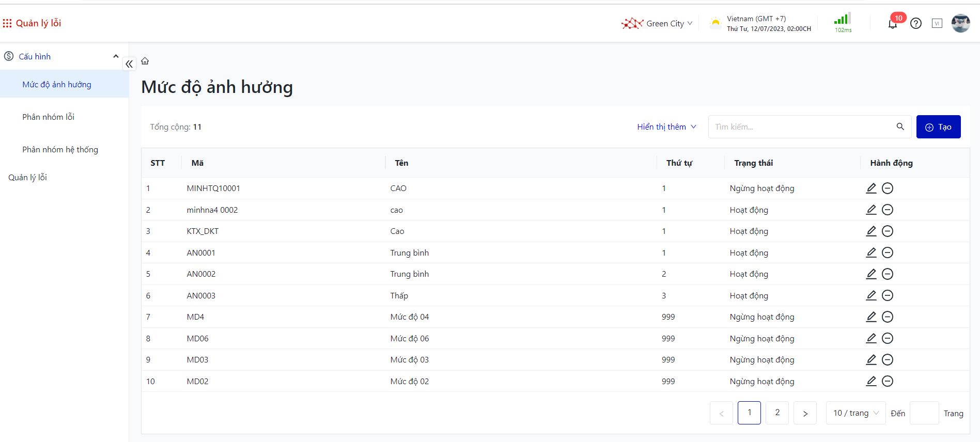The height and width of the screenshot is (442, 980).
Task: Click the deactivate icon for AN0003 row
Action: point(887,295)
